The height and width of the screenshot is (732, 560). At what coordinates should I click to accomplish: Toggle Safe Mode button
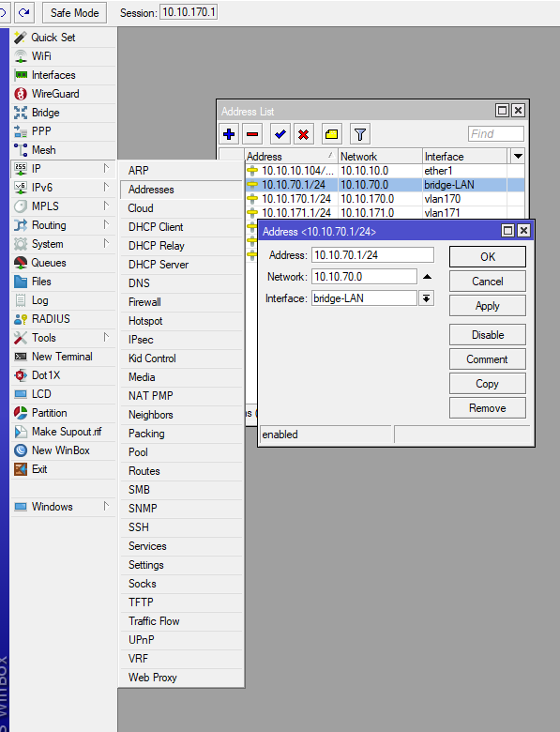pyautogui.click(x=75, y=12)
